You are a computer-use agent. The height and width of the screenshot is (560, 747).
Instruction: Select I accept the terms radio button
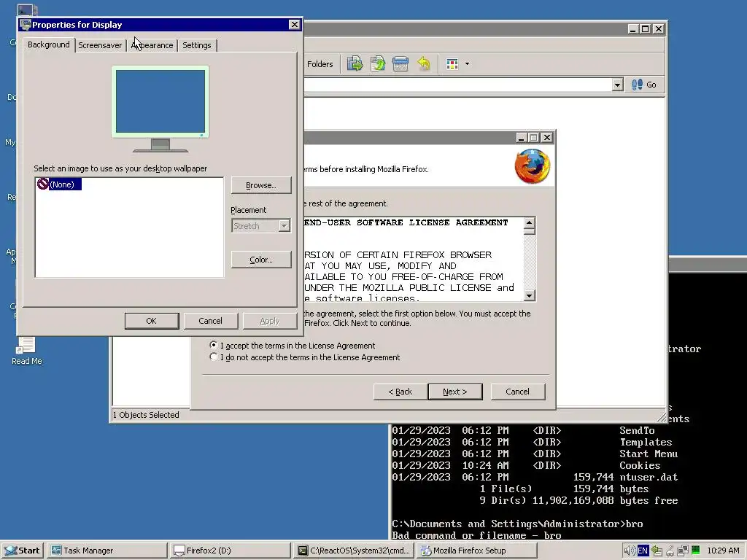point(214,345)
